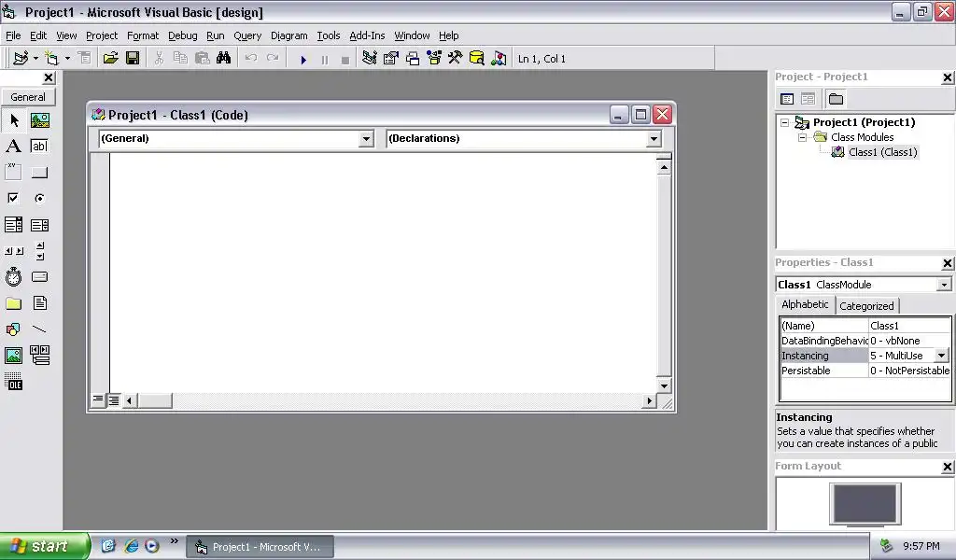Image resolution: width=956 pixels, height=560 pixels.
Task: Click the Project1 - Microsoft V... taskbar button
Action: 260,547
